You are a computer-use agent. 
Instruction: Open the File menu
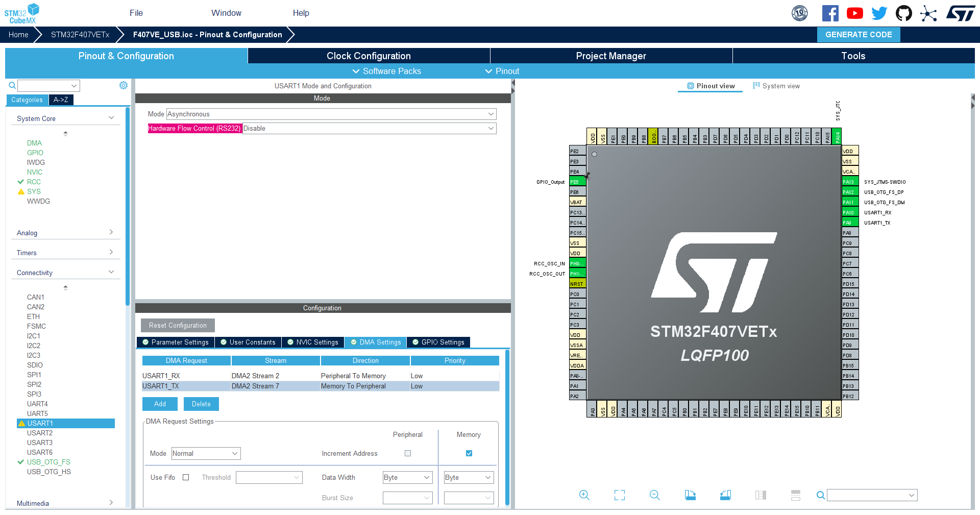point(136,13)
